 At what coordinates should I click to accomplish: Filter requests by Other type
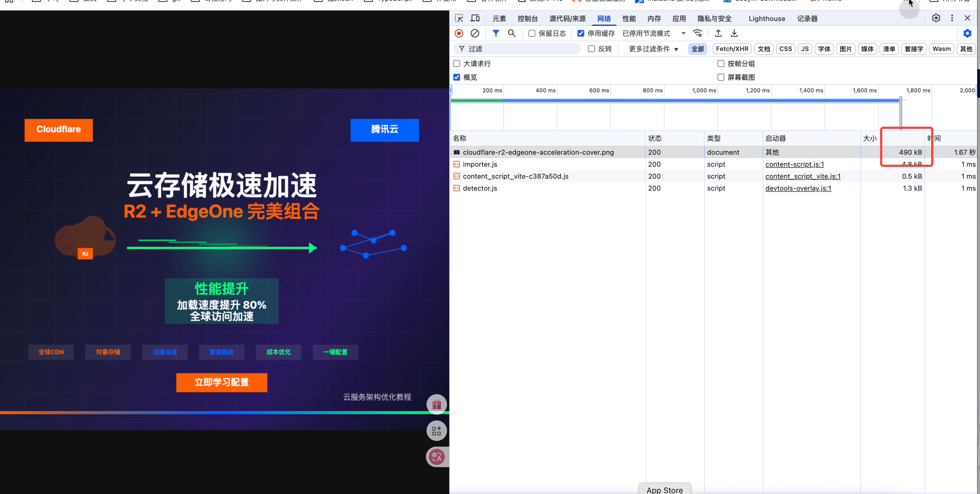point(966,49)
